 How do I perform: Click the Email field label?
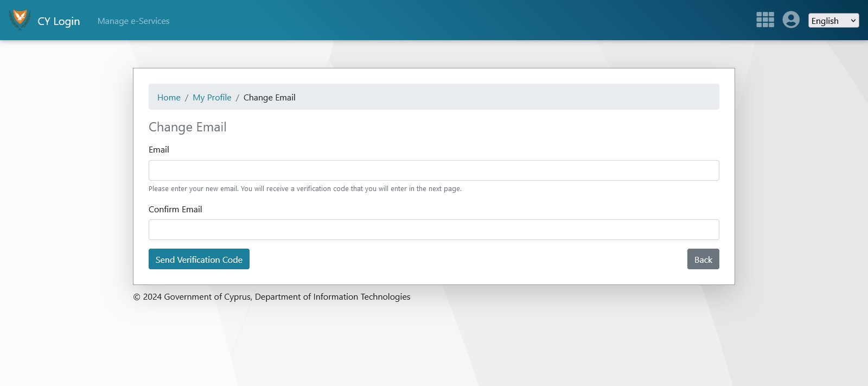click(159, 150)
